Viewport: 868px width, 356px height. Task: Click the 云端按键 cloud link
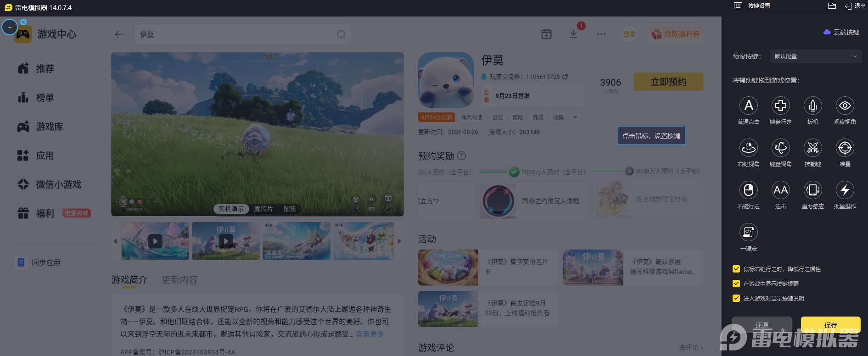tap(841, 32)
